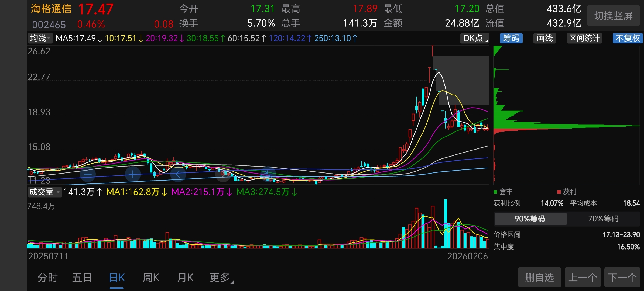Toggle the 不复权 adjustment option
The image size is (644, 291).
tap(628, 38)
